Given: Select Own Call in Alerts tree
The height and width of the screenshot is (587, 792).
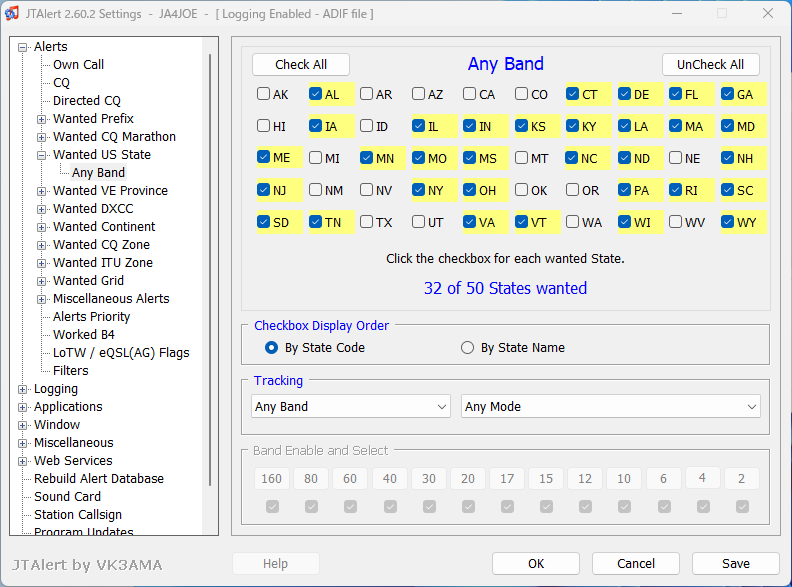Looking at the screenshot, I should click(x=78, y=65).
